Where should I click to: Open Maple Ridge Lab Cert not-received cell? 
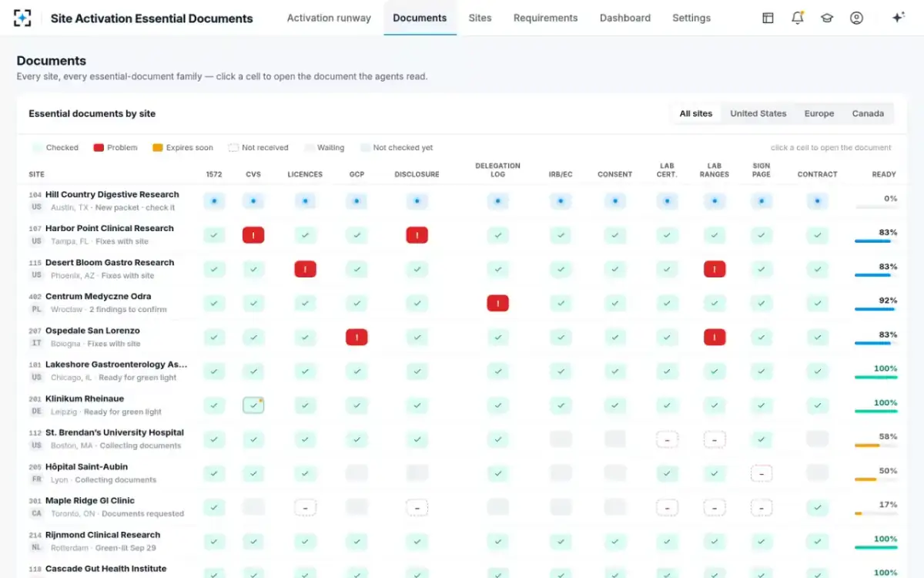click(667, 507)
